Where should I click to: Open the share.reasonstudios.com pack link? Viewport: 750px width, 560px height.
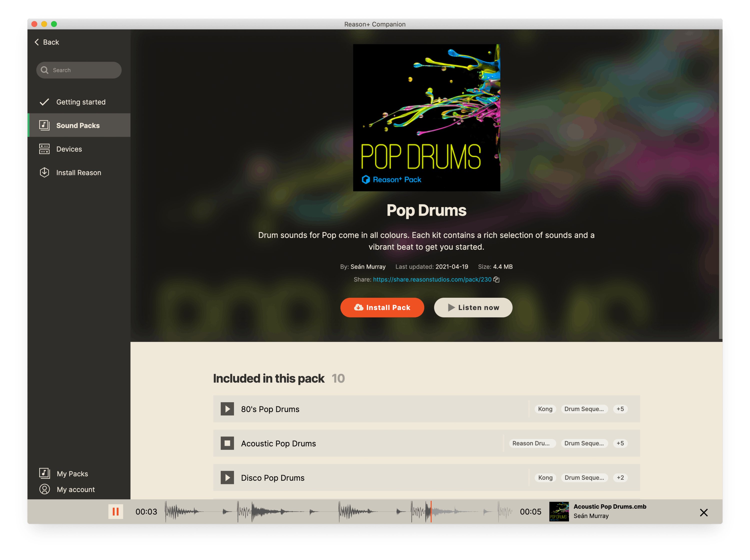tap(432, 279)
